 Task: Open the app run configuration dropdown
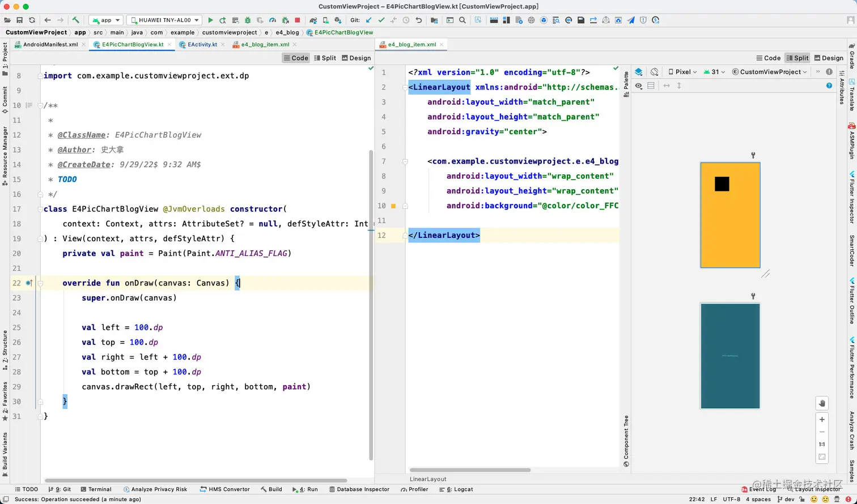tap(106, 20)
